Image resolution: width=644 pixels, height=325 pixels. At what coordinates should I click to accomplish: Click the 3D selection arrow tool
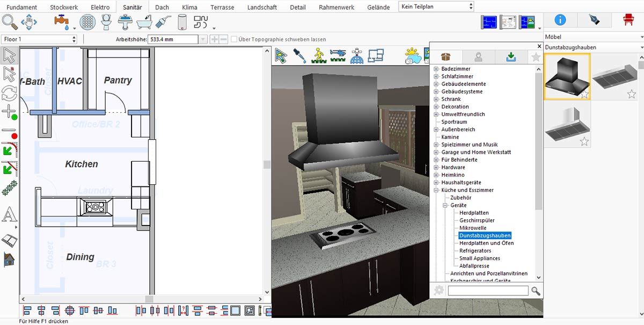click(281, 55)
